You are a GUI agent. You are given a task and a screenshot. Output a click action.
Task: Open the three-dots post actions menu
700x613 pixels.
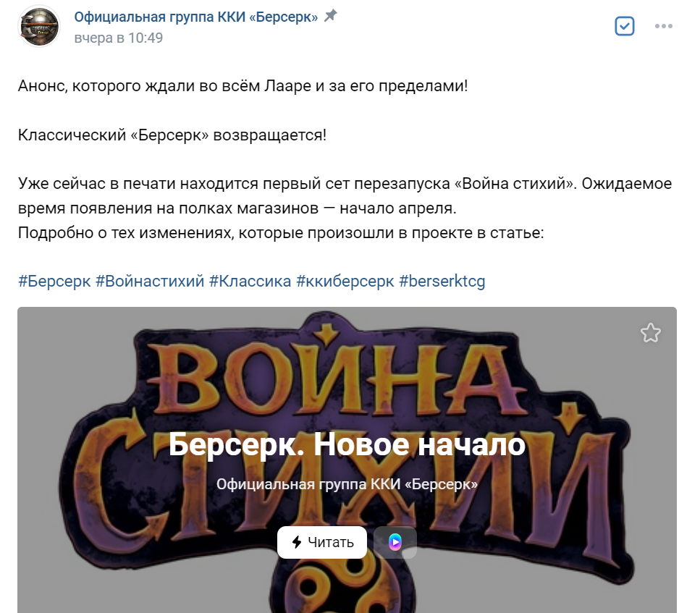click(663, 26)
